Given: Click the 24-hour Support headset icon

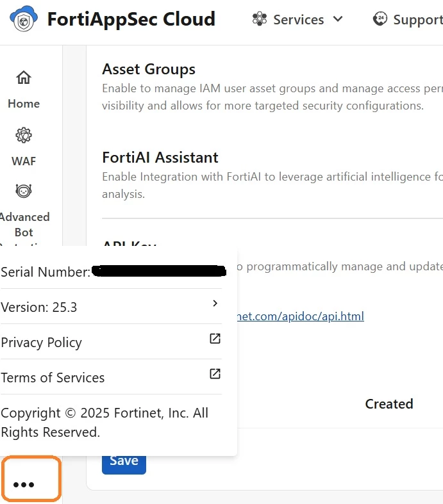Looking at the screenshot, I should [x=380, y=19].
